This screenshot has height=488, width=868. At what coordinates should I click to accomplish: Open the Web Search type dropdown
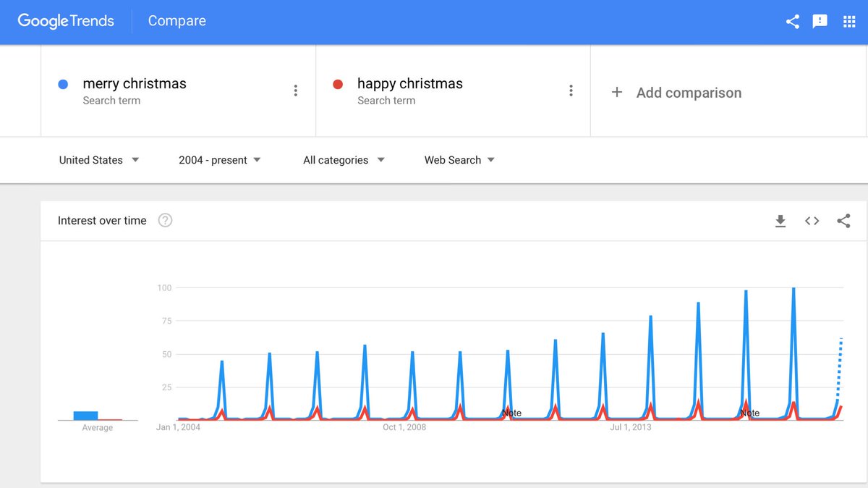pyautogui.click(x=459, y=160)
